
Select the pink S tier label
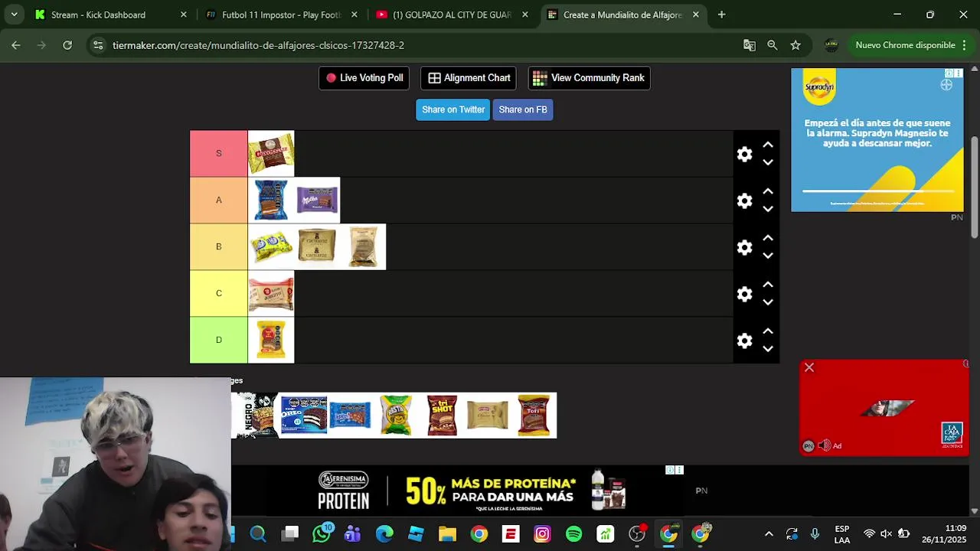[x=219, y=154]
